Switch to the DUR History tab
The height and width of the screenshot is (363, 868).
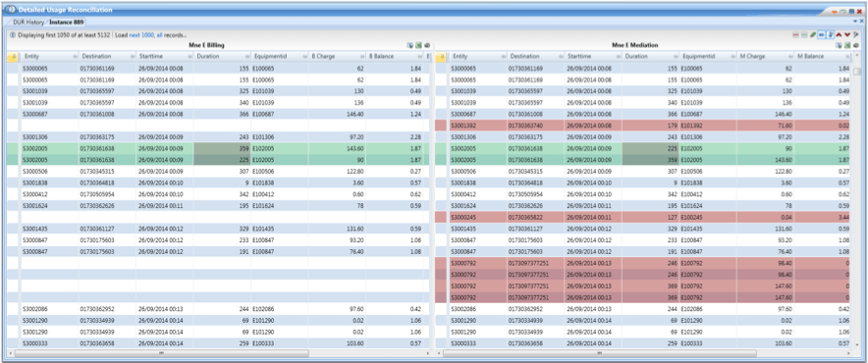pyautogui.click(x=27, y=23)
